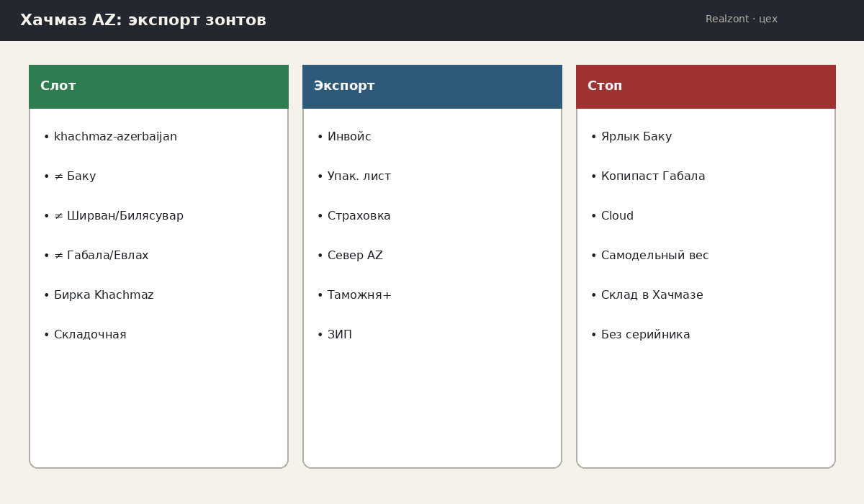This screenshot has width=864, height=504.
Task: Click the "≠ Баку" list item
Action: tap(70, 176)
